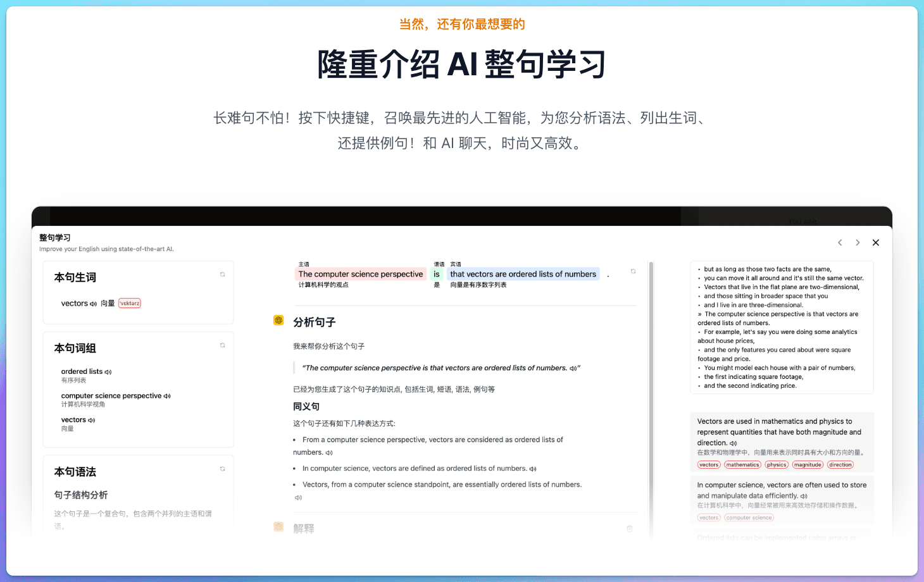Go to the previous sentence
Screen dimensions: 924x582
(x=840, y=242)
